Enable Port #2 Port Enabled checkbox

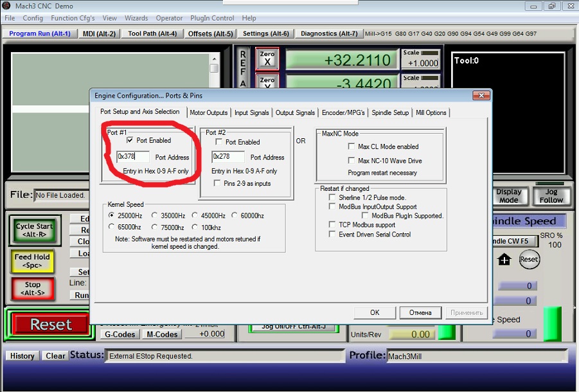pos(219,142)
